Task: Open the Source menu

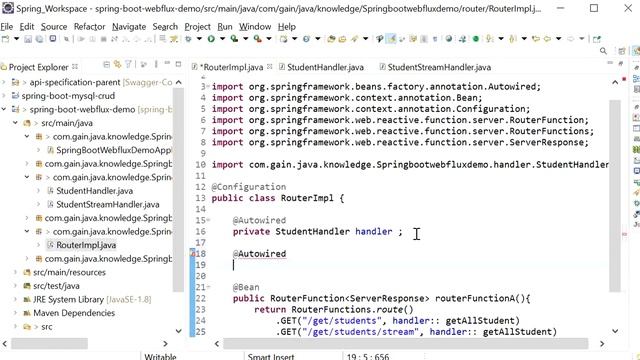Action: tap(54, 27)
